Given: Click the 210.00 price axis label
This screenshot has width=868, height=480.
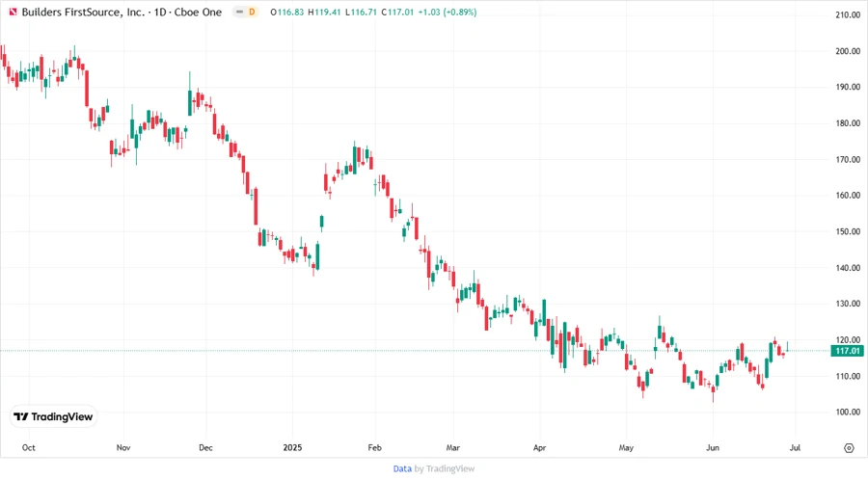Looking at the screenshot, I should (x=848, y=14).
